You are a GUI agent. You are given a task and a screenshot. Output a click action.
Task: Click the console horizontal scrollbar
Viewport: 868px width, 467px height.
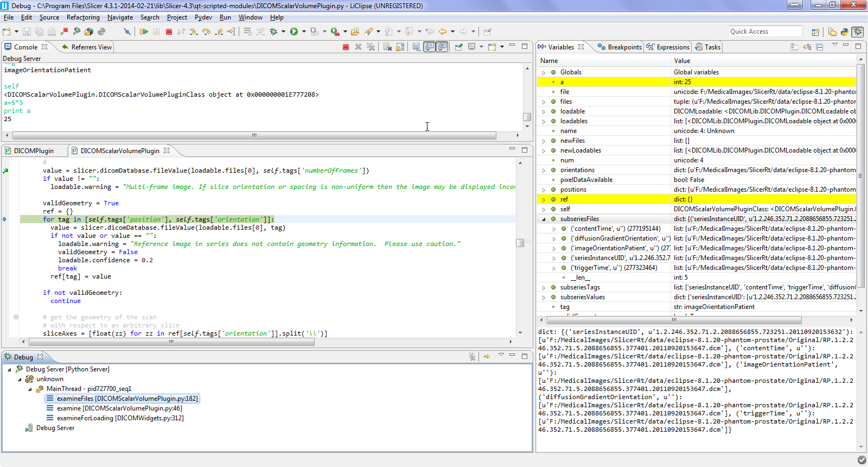[254, 135]
